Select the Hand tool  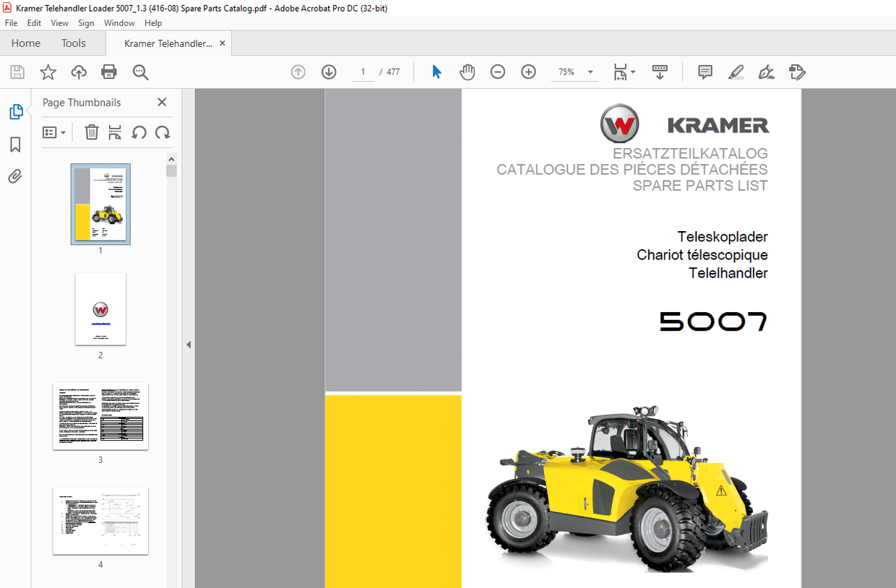pos(468,72)
